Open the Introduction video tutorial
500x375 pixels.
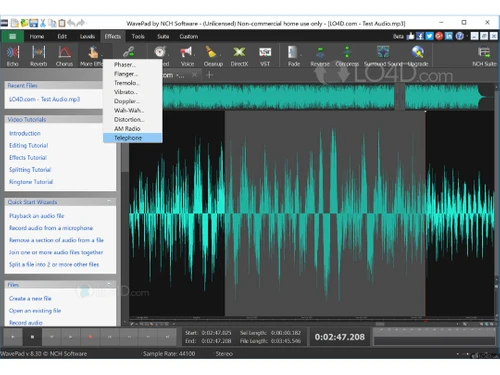pyautogui.click(x=25, y=133)
